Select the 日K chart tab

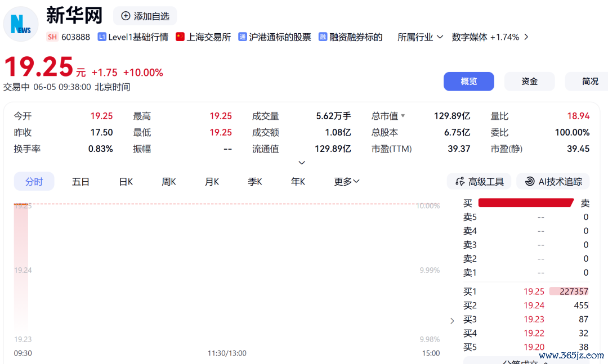[x=126, y=181]
